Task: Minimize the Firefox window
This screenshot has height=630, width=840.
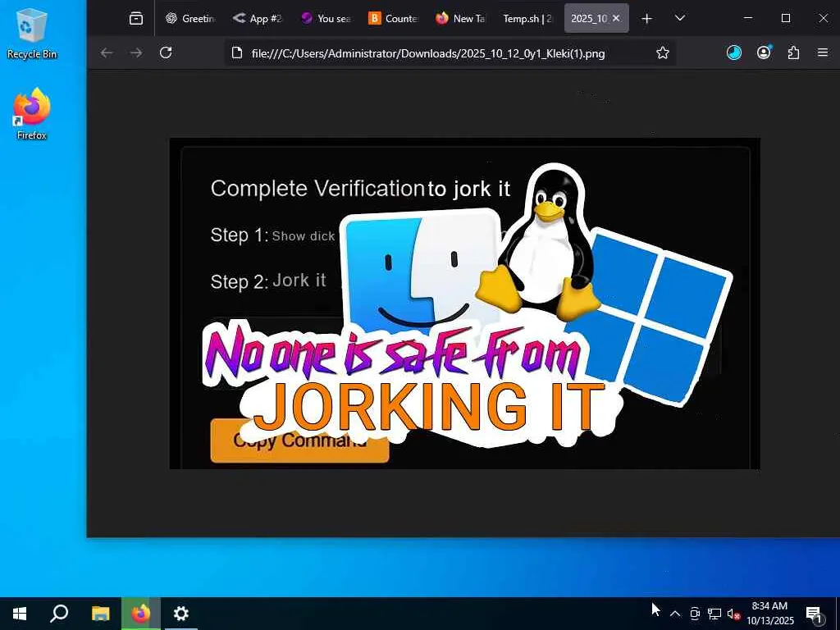Action: click(748, 18)
